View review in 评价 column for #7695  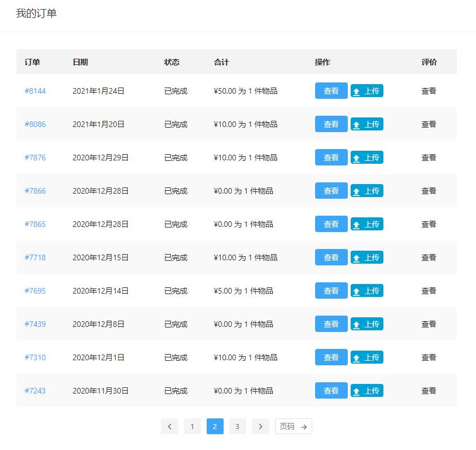429,291
